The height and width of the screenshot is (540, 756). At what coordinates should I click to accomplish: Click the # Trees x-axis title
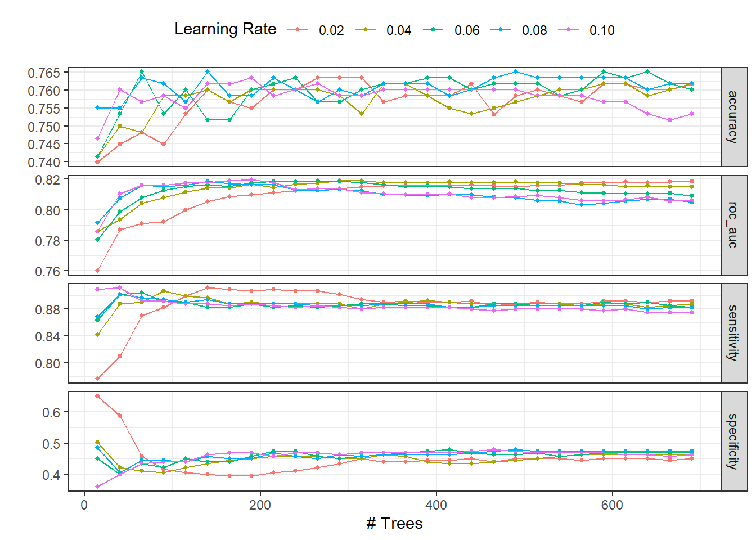(394, 523)
